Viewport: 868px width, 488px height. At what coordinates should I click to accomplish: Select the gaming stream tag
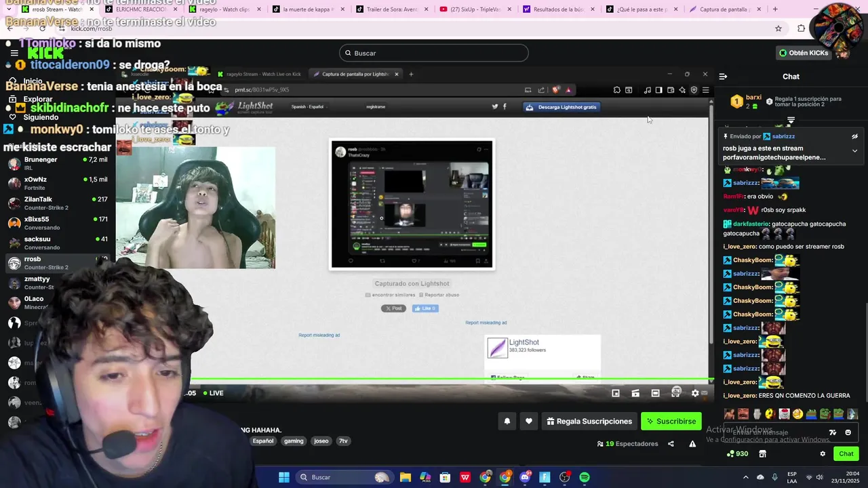click(294, 441)
